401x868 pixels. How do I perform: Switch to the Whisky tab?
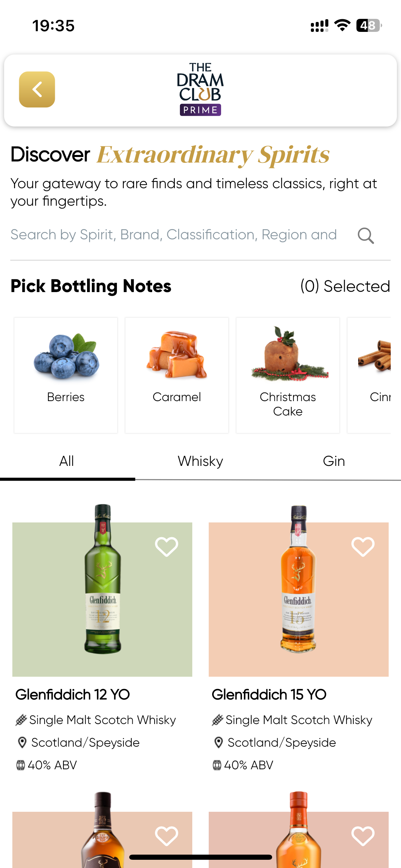point(200,461)
